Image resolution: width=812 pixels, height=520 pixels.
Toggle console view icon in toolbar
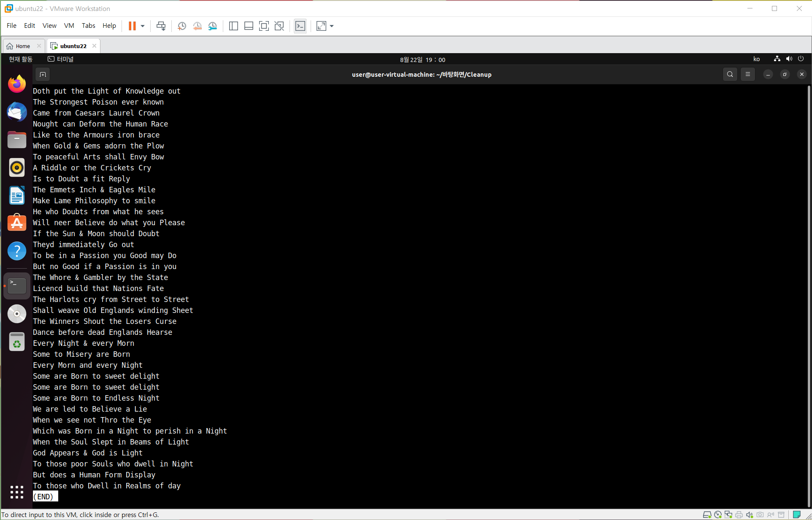(300, 26)
